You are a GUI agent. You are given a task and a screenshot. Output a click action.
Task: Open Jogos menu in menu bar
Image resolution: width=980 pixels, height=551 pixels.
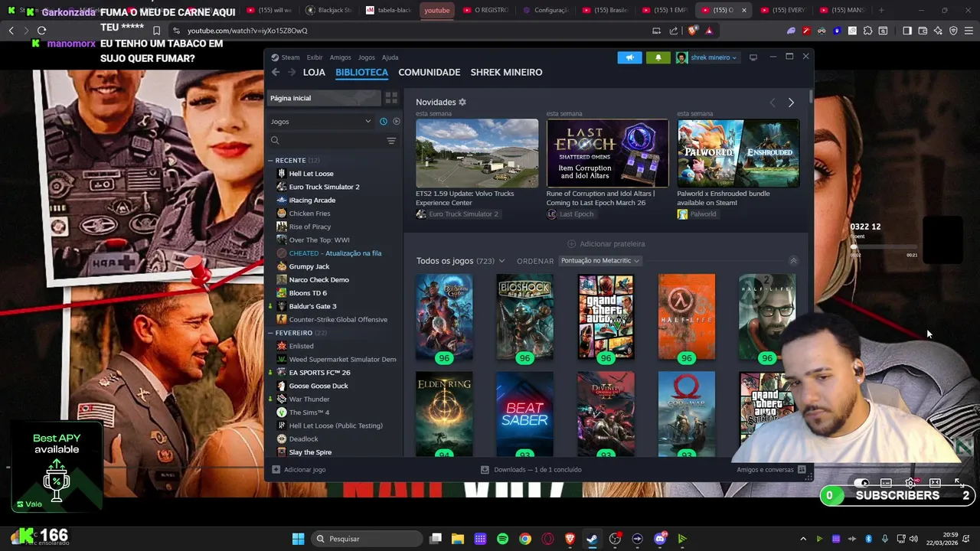click(x=367, y=57)
